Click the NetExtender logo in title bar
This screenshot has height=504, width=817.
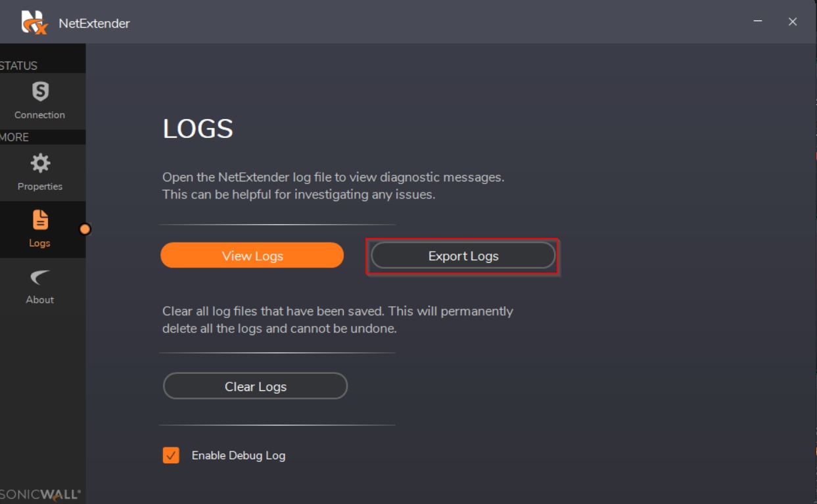pos(34,22)
